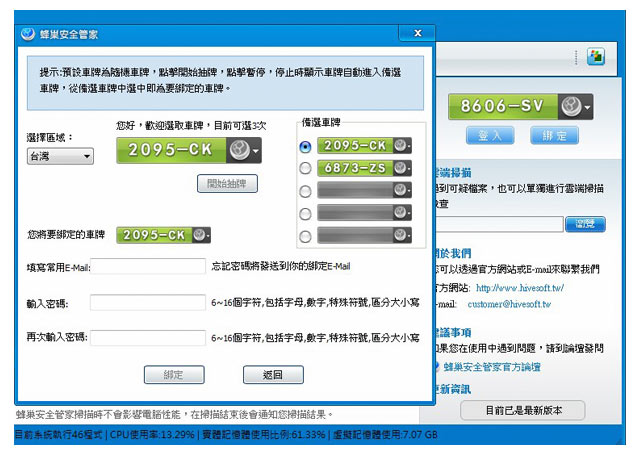Select the fourth empty candidate radio button

305,213
